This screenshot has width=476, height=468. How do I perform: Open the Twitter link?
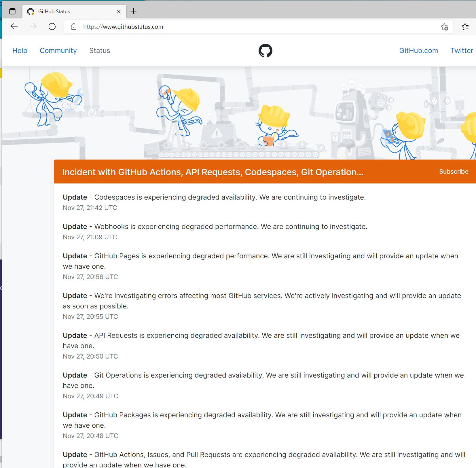(462, 51)
